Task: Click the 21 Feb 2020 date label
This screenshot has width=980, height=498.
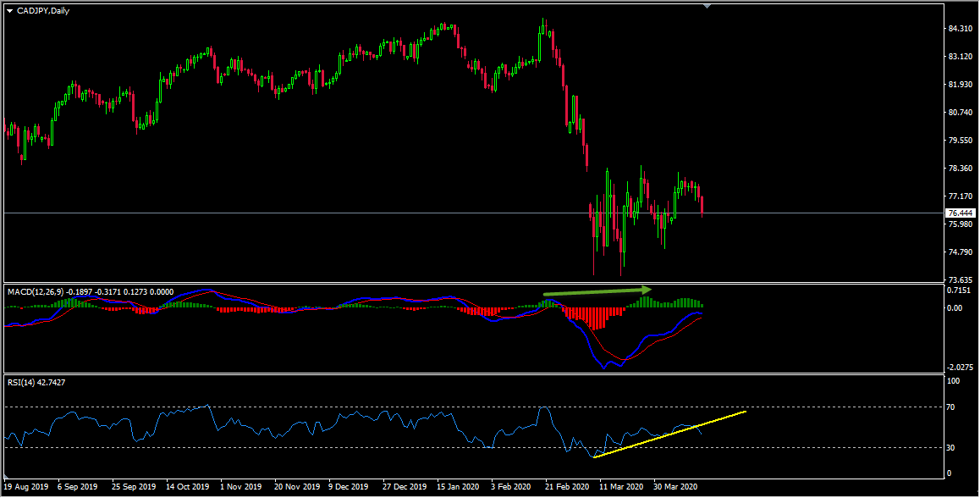Action: pyautogui.click(x=567, y=486)
